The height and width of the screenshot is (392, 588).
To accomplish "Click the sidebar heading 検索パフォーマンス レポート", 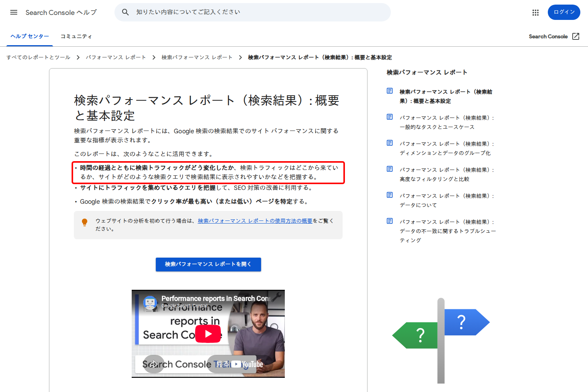I will pos(427,72).
